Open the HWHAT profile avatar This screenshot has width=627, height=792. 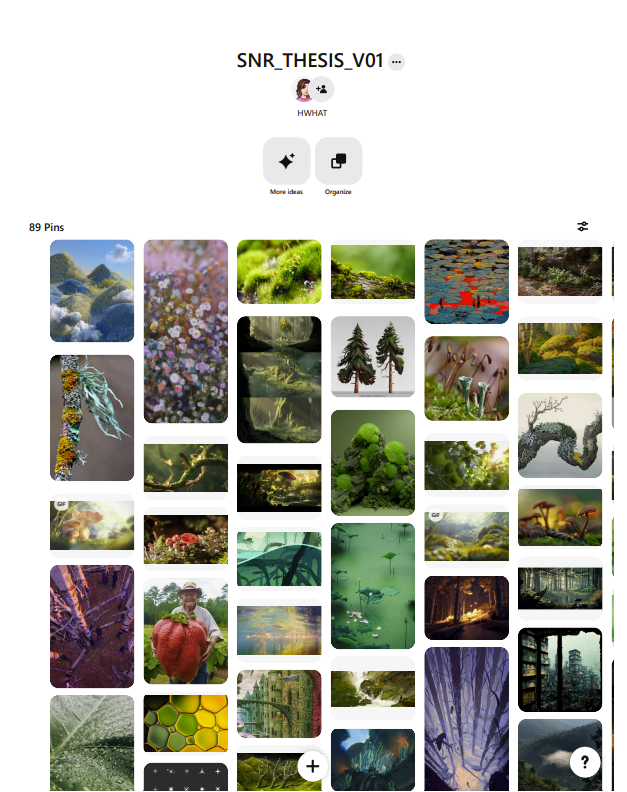coord(303,89)
